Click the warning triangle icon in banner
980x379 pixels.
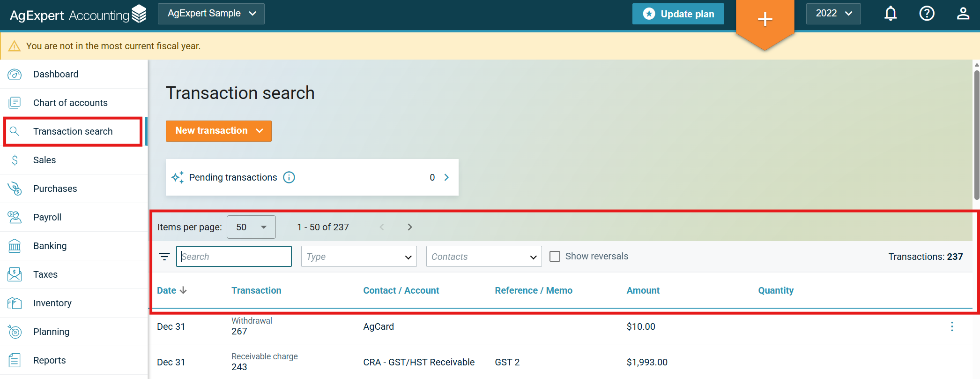point(15,46)
